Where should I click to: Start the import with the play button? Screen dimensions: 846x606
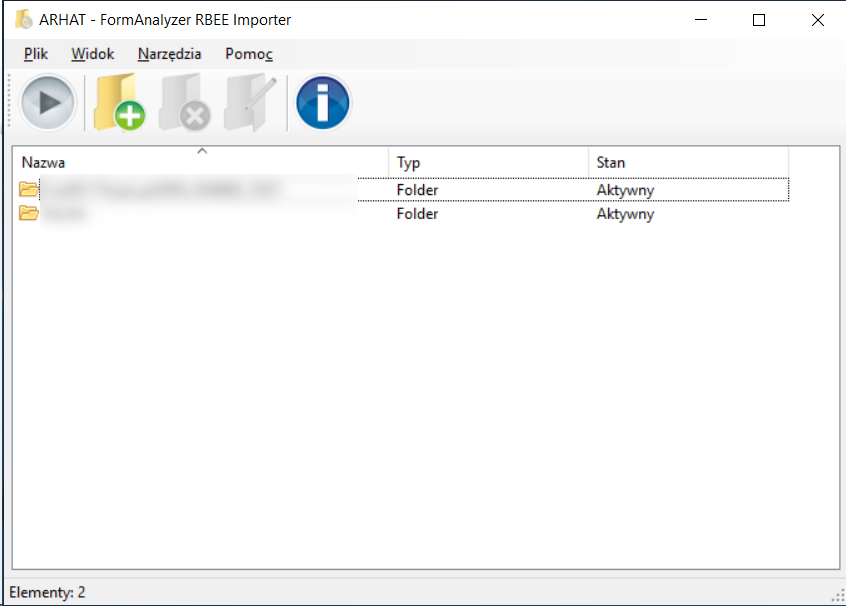point(47,103)
